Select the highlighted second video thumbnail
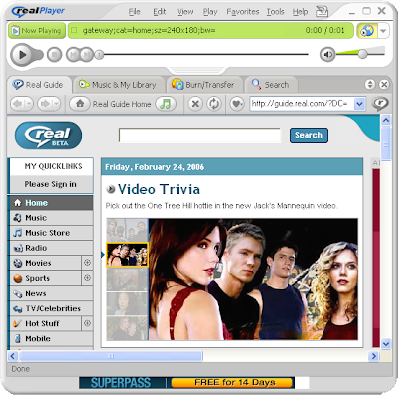 [127, 255]
